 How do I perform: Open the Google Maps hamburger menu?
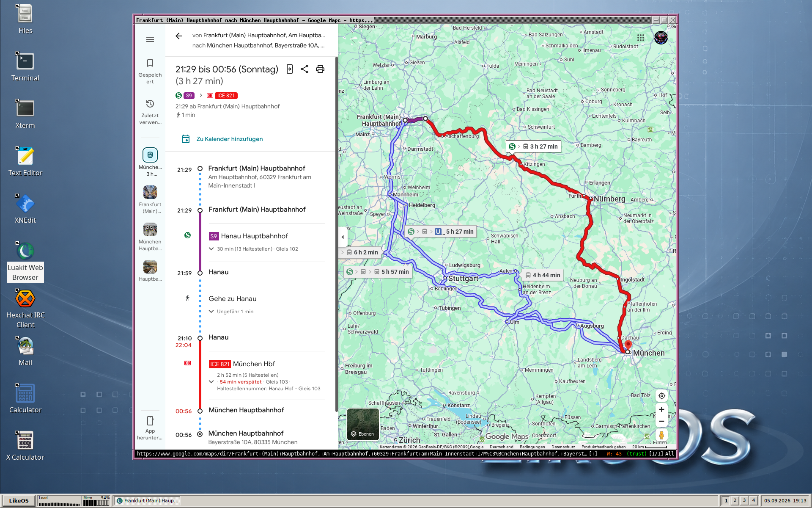(150, 39)
